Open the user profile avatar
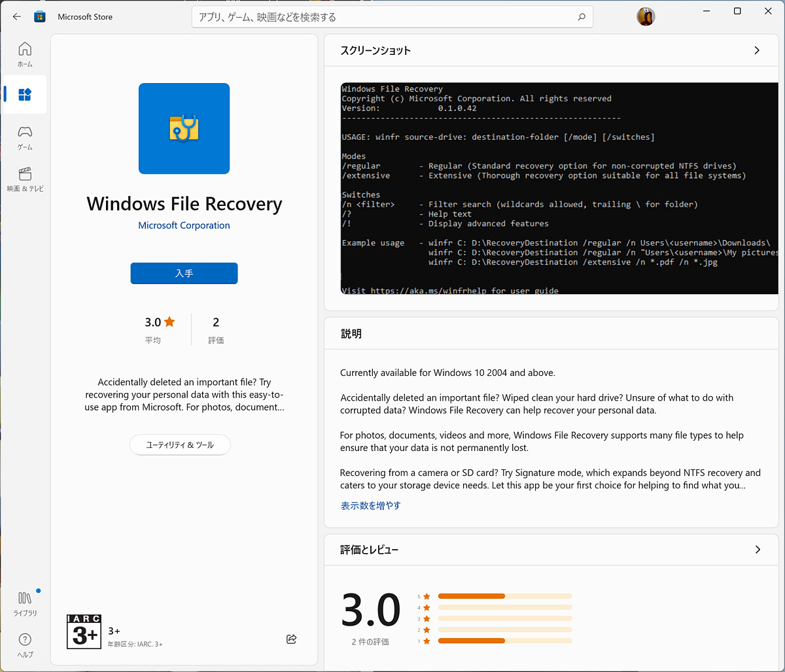Screen dimensions: 785x672 (646, 16)
